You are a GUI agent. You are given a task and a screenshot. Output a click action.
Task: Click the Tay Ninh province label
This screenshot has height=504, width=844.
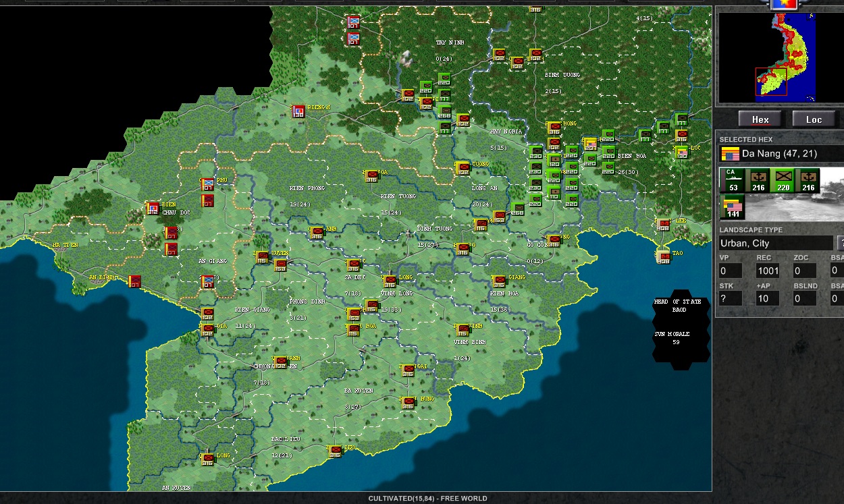pyautogui.click(x=450, y=43)
